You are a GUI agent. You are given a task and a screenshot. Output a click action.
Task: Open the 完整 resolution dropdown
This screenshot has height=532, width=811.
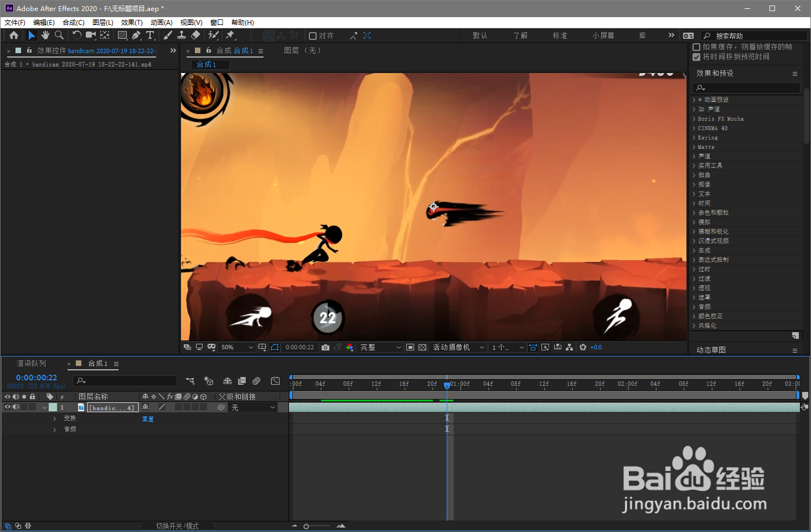tap(380, 347)
